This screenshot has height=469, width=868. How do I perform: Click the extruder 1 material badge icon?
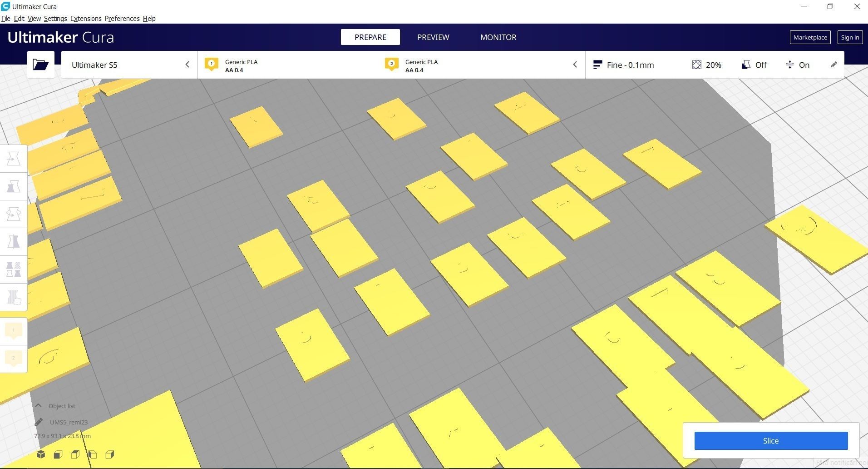[212, 64]
